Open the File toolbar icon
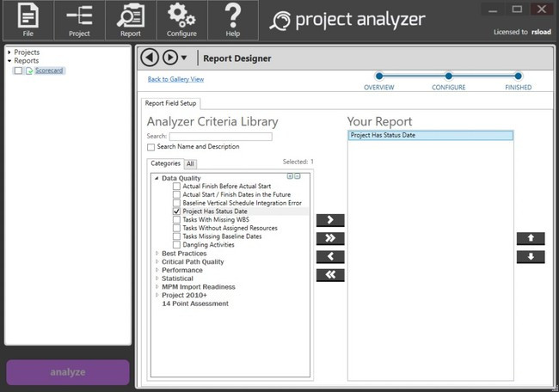The image size is (559, 392). tap(27, 20)
